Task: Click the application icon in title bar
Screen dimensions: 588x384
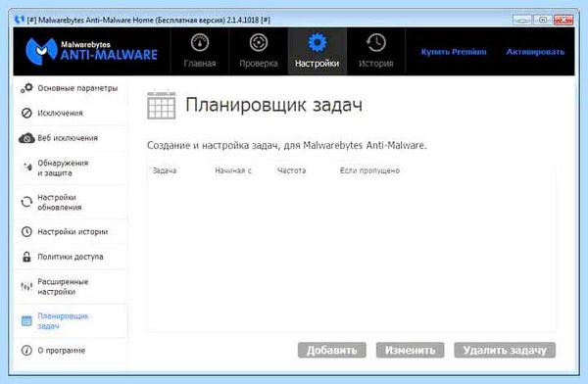Action: (20, 20)
